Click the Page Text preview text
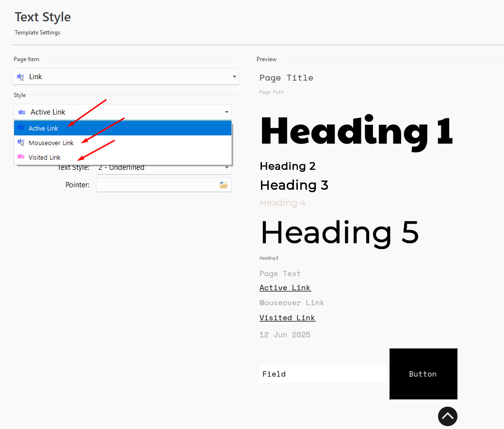The width and height of the screenshot is (504, 429). [280, 274]
